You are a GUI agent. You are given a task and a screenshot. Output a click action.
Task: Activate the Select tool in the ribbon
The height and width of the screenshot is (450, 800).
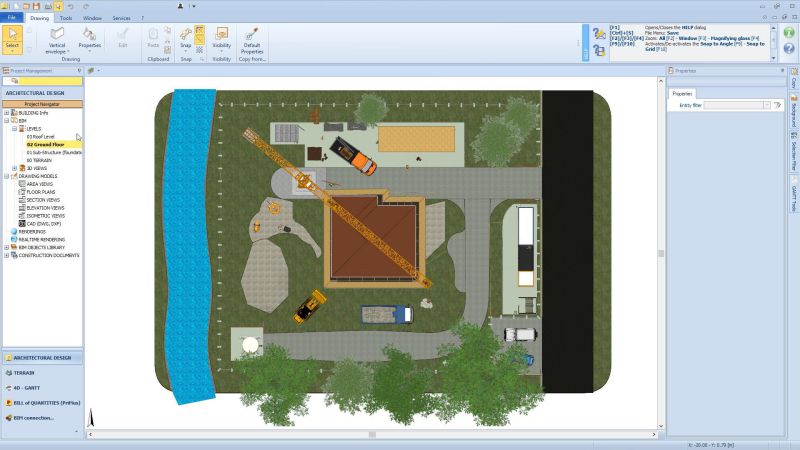pyautogui.click(x=12, y=39)
